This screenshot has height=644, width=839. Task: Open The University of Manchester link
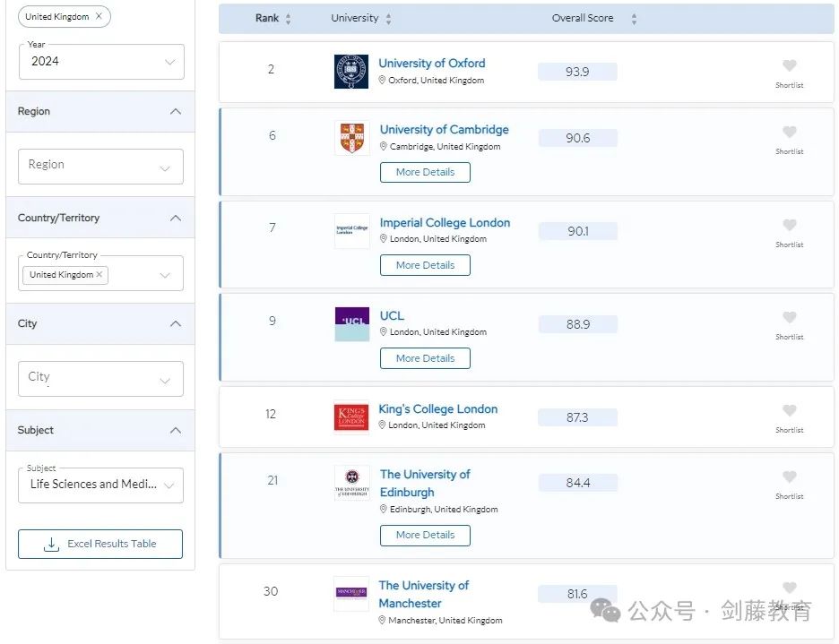(x=424, y=594)
